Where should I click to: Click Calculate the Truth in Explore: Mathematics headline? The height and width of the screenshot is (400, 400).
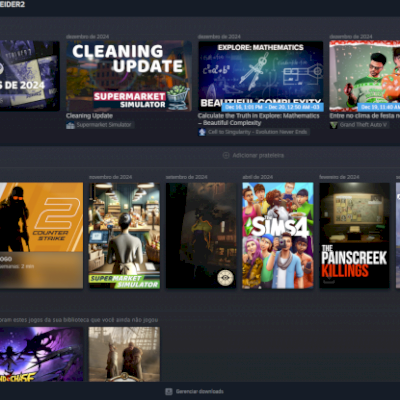pos(258,119)
